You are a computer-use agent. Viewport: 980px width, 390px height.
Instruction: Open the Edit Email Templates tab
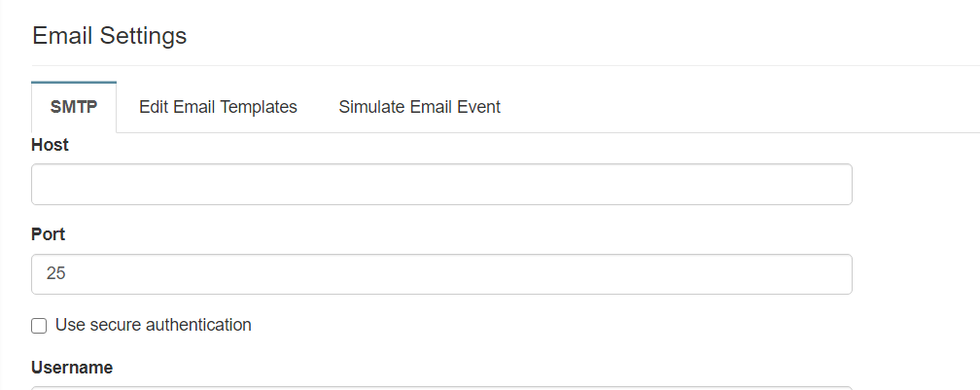218,107
